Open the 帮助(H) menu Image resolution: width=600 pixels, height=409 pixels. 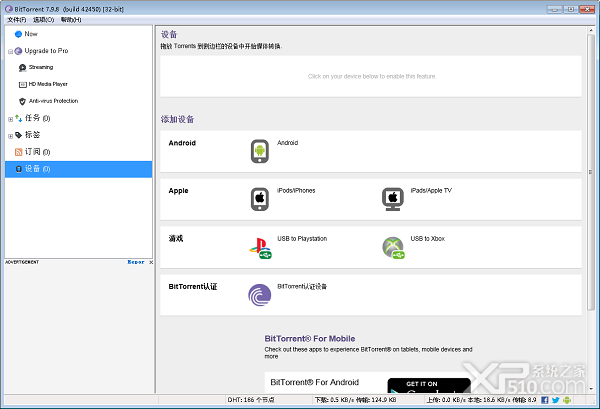coord(71,20)
